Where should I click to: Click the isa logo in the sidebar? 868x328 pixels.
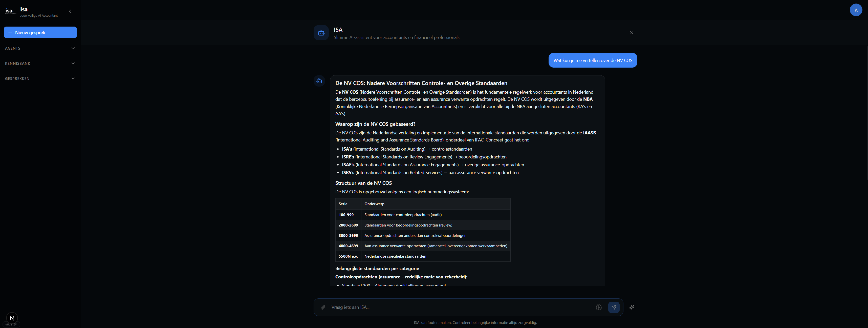[x=10, y=11]
